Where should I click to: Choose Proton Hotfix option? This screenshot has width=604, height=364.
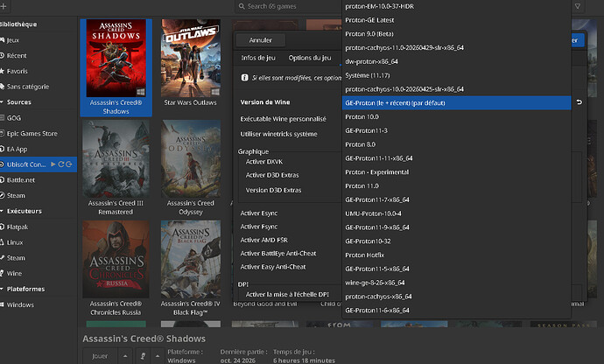pyautogui.click(x=456, y=255)
